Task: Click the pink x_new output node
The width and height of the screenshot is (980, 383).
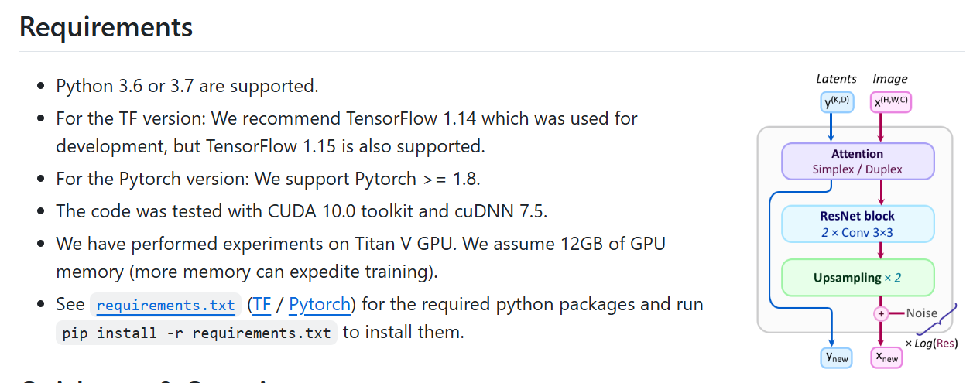Action: coord(886,357)
